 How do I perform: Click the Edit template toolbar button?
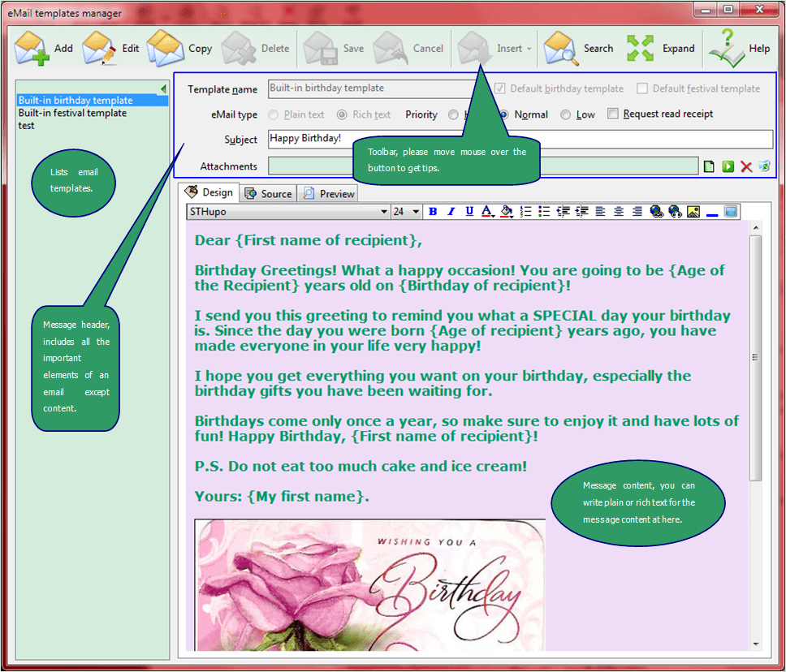point(111,49)
